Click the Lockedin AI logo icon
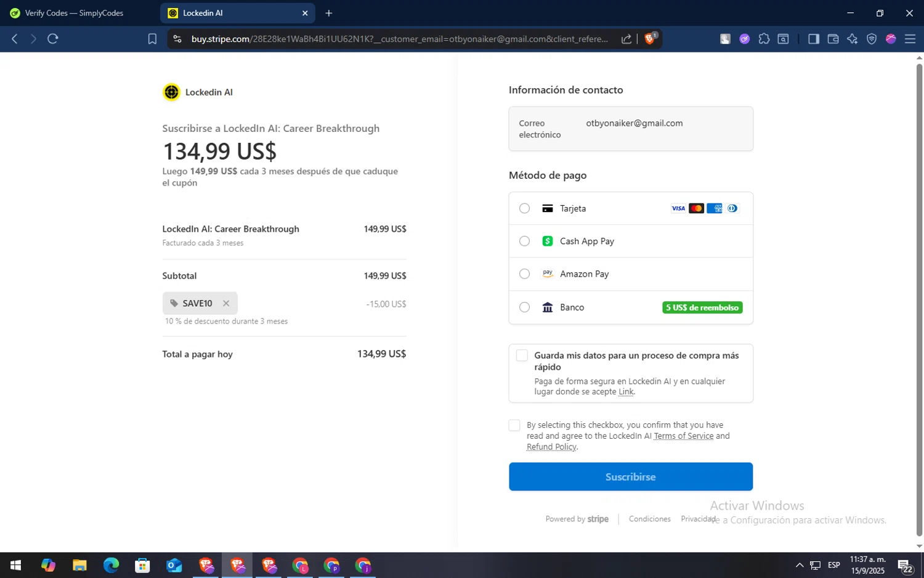This screenshot has height=578, width=924. coord(171,92)
